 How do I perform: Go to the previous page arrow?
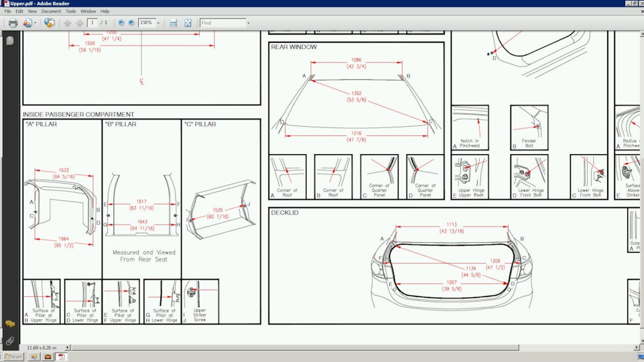click(67, 23)
